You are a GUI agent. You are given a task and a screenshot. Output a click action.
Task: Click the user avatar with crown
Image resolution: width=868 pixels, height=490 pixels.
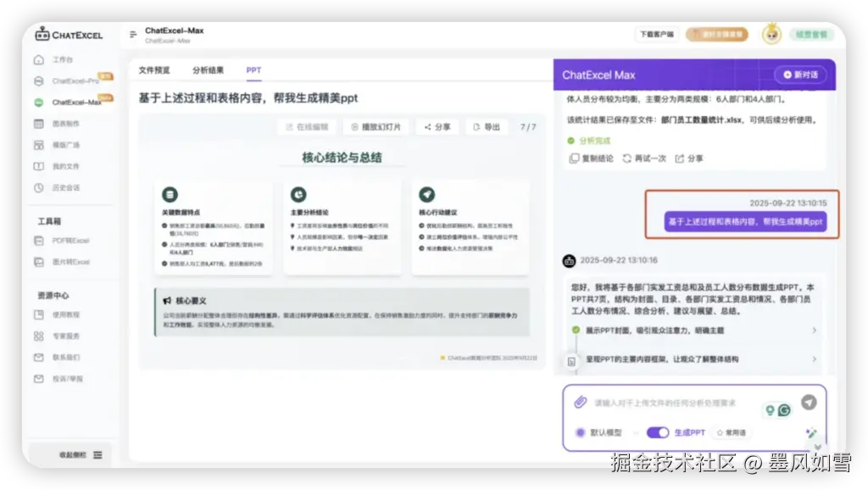pos(771,34)
